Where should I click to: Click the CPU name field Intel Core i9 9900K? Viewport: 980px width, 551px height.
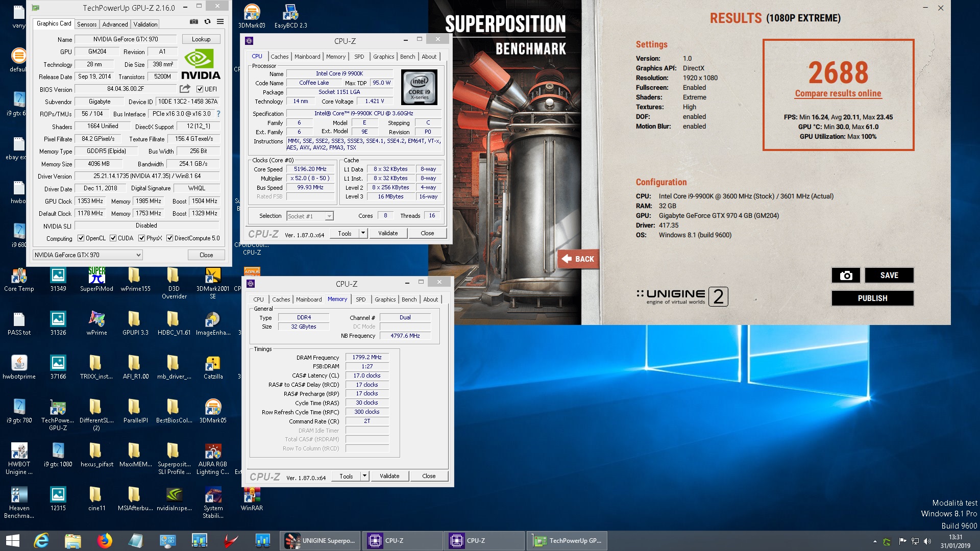click(339, 73)
